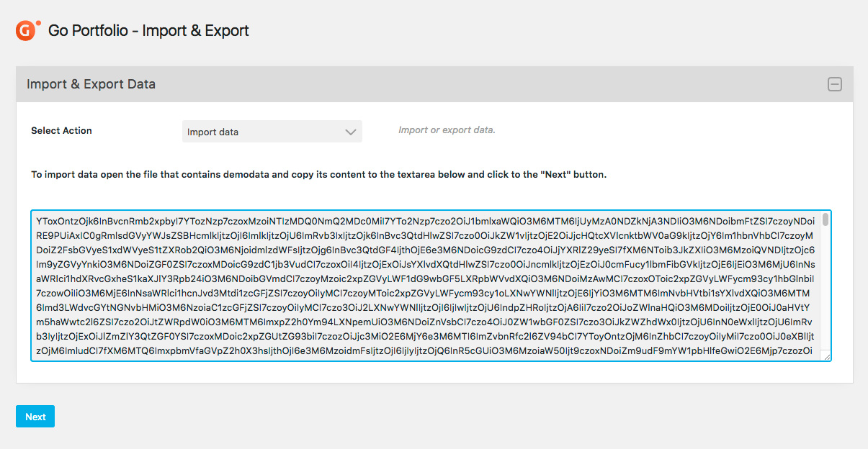Collapse the Import & Export Data panel
This screenshot has height=449, width=868.
(834, 84)
